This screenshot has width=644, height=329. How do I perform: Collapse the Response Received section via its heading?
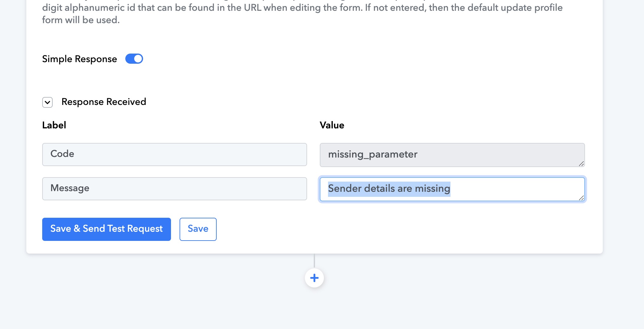click(104, 102)
